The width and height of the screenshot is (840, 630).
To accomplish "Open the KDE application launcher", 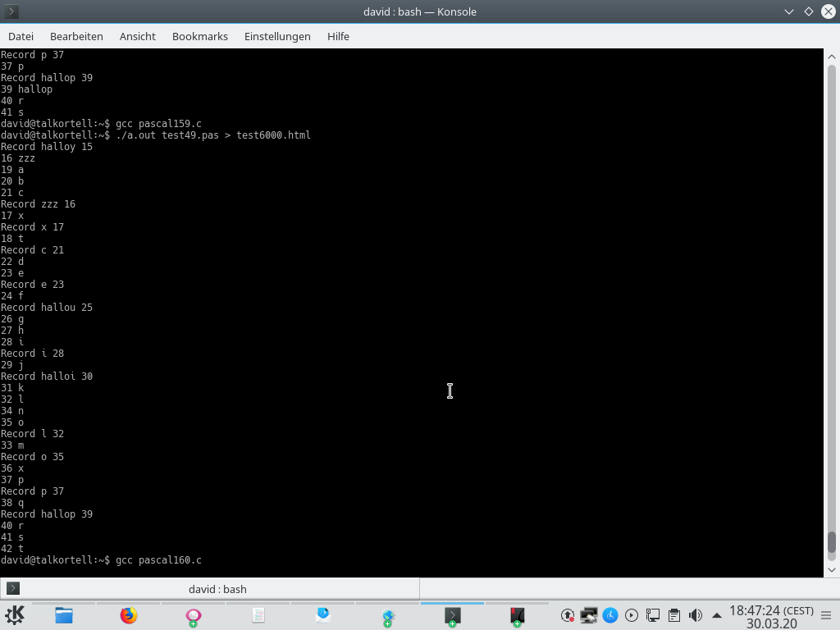I will click(x=14, y=615).
